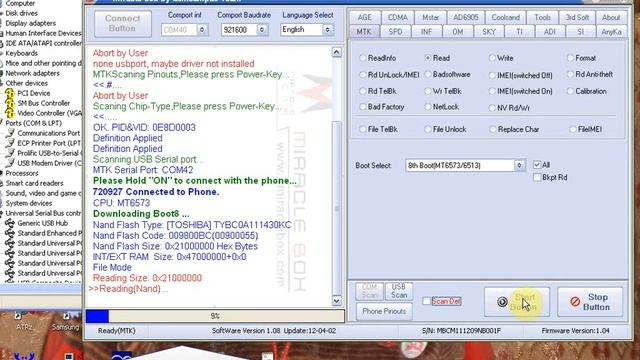This screenshot has height=360, width=640.
Task: Select the TI tab
Action: pos(519,32)
